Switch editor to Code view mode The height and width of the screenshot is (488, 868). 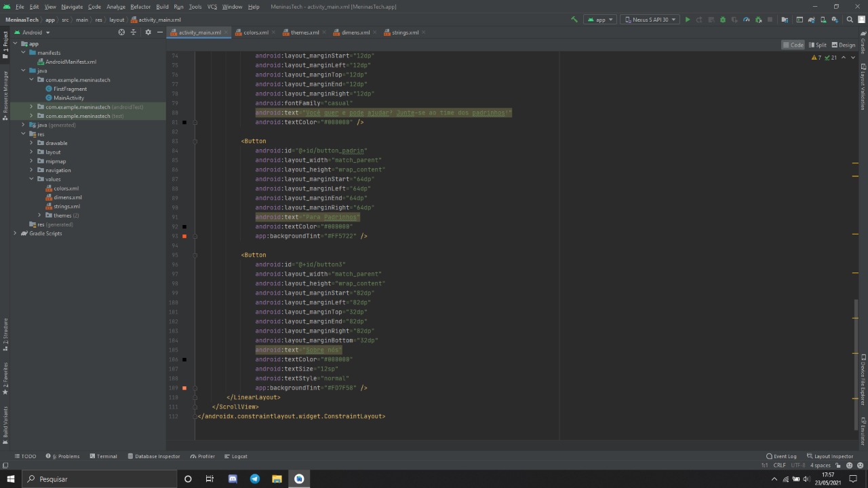(x=793, y=45)
